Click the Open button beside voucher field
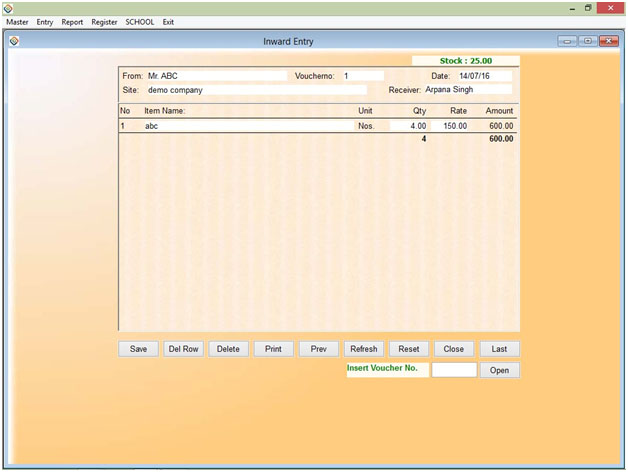The image size is (628, 472). pyautogui.click(x=499, y=370)
